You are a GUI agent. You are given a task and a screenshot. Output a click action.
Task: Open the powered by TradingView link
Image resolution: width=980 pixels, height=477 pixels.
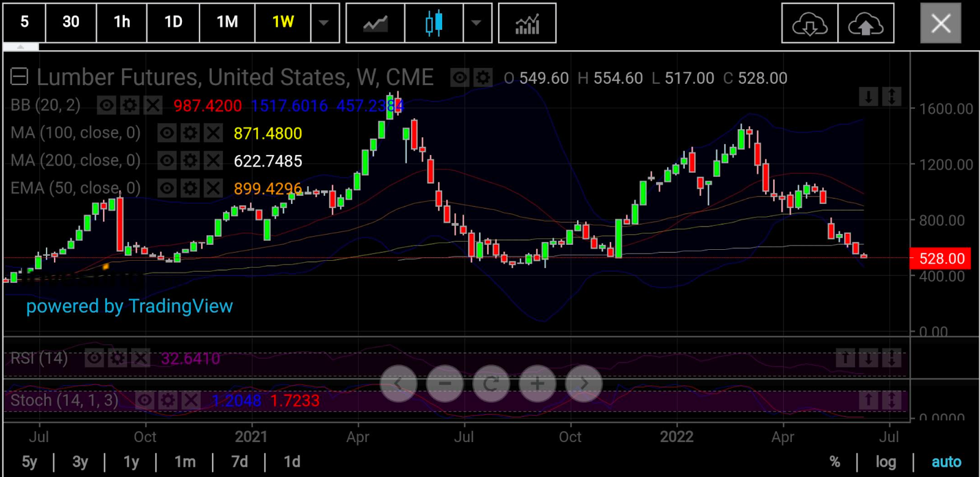click(x=129, y=306)
